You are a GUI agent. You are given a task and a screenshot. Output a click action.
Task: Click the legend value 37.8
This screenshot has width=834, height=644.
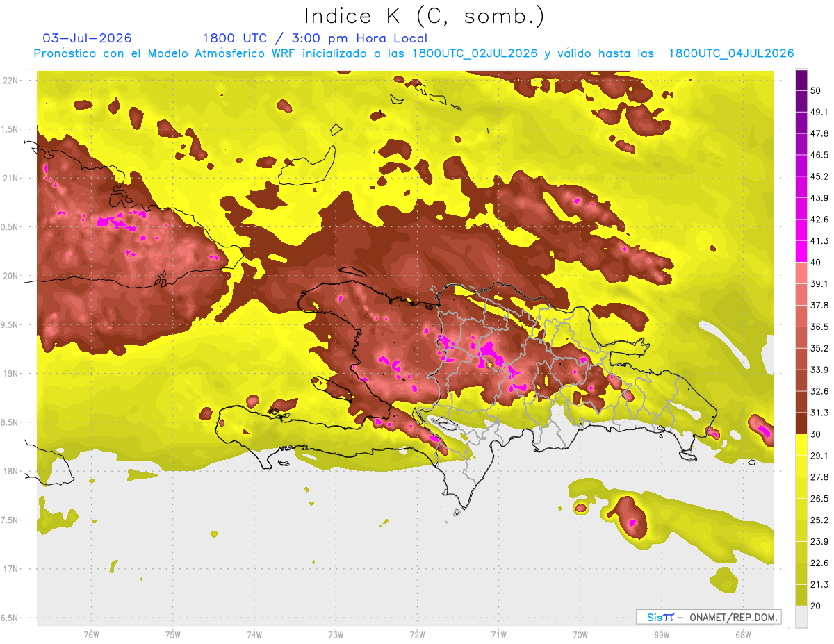point(819,305)
